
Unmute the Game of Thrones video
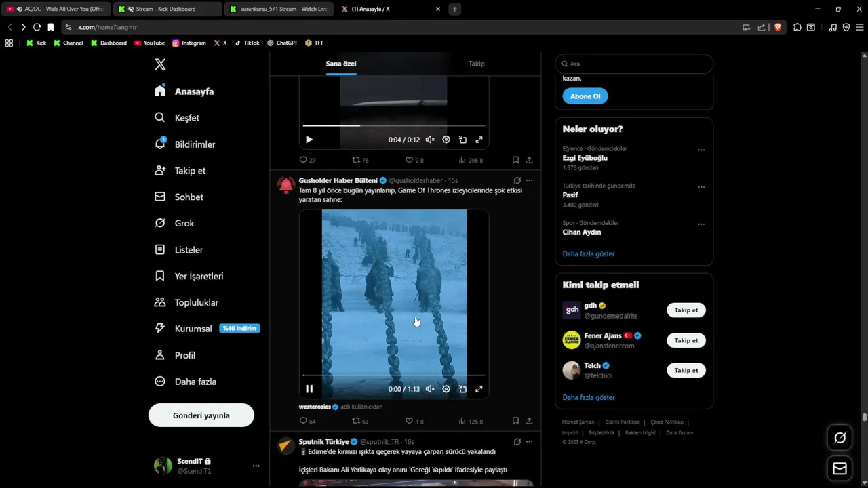coord(430,389)
